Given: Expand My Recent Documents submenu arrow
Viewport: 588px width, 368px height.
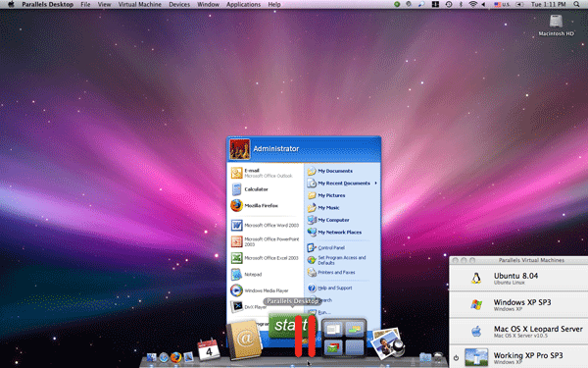Looking at the screenshot, I should pos(375,184).
